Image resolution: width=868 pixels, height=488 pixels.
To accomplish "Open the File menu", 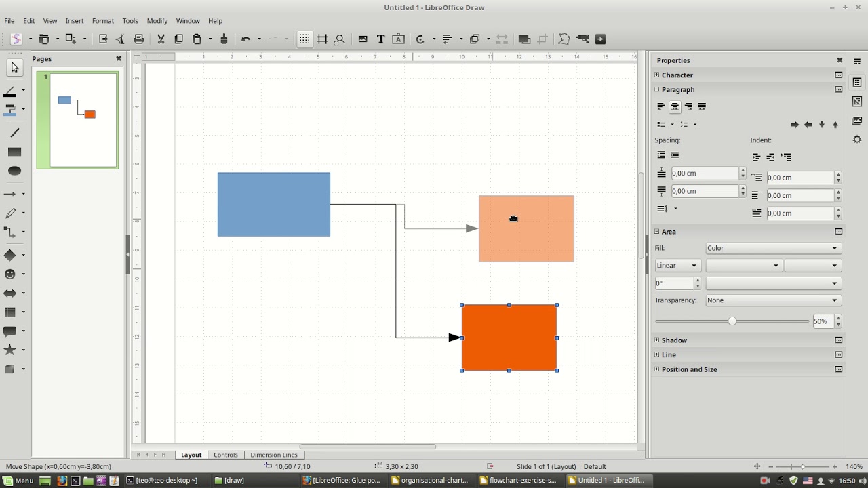I will pos(9,21).
